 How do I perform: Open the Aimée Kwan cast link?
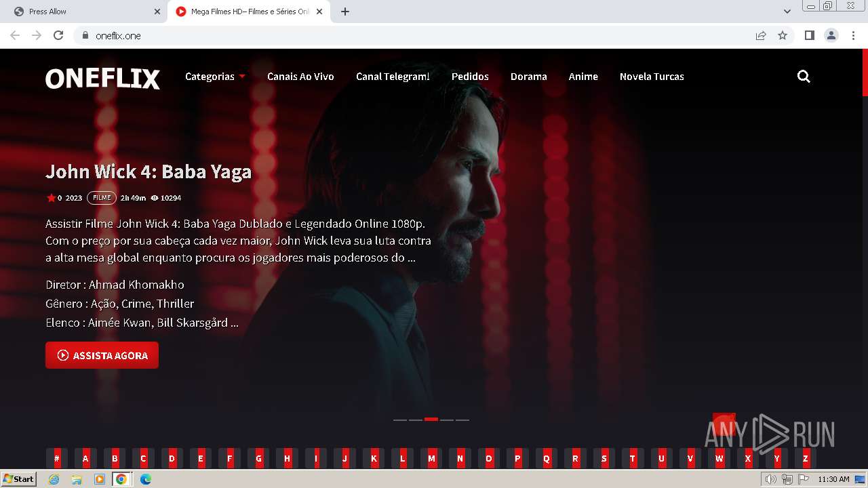tap(119, 323)
